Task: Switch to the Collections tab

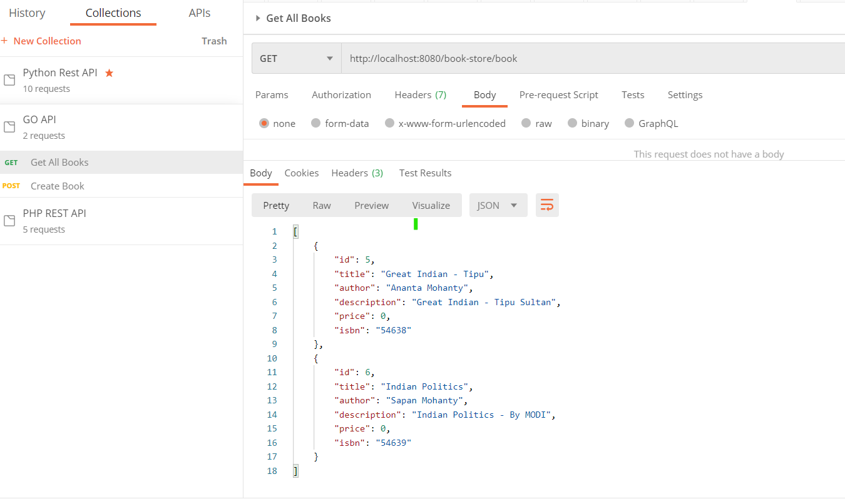Action: pyautogui.click(x=113, y=13)
